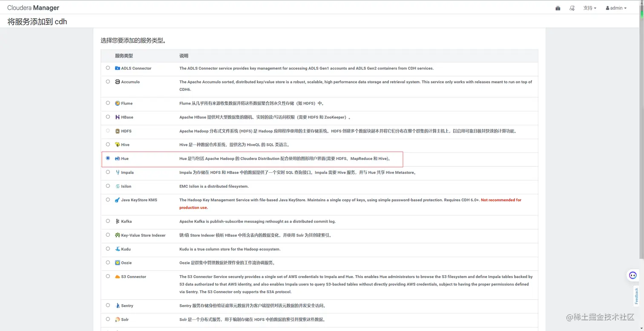Select the Hive radio button
644x331 pixels.
(108, 144)
